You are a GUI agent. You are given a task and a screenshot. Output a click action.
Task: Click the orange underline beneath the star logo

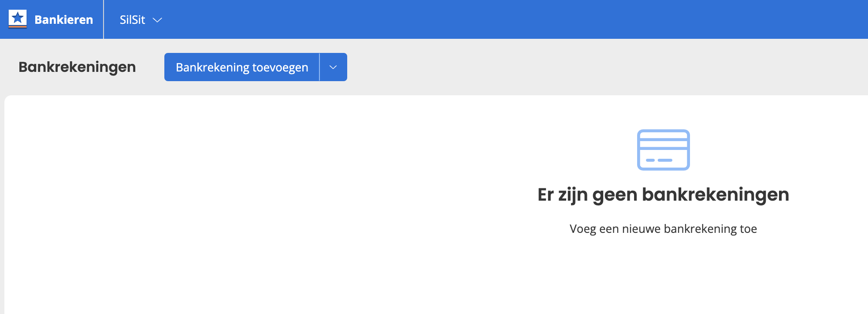tap(18, 26)
